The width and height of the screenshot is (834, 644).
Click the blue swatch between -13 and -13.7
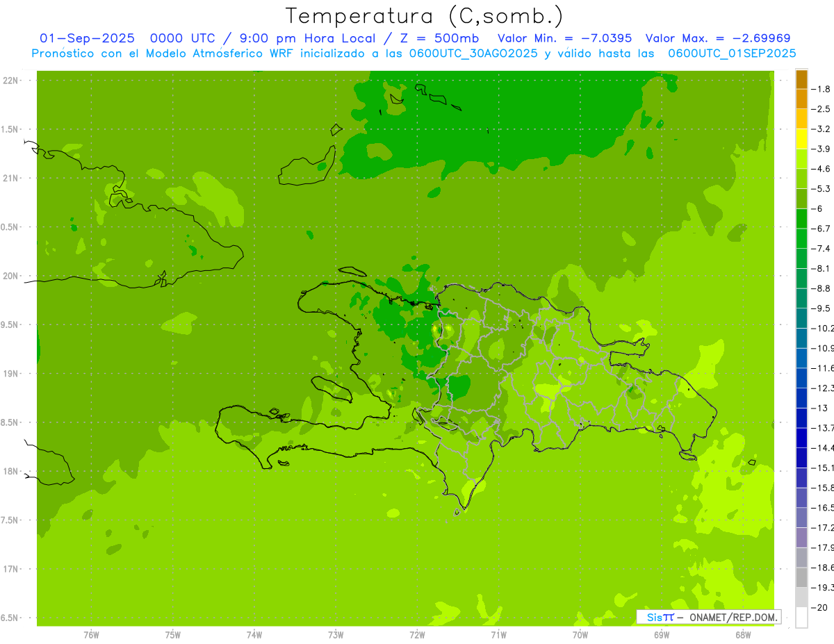click(801, 418)
